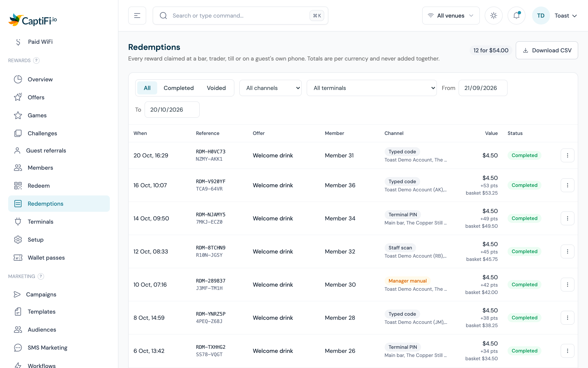Click the Rewards help question icon
The image size is (588, 368).
36,60
